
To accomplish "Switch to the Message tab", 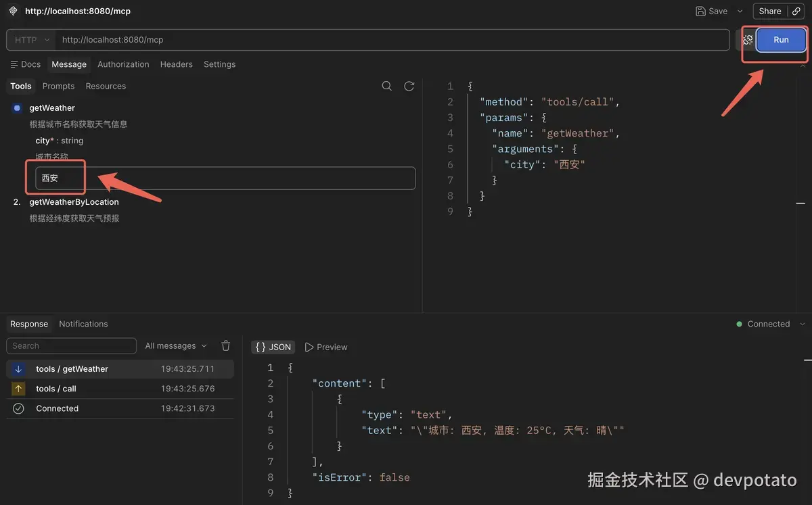I will tap(69, 64).
